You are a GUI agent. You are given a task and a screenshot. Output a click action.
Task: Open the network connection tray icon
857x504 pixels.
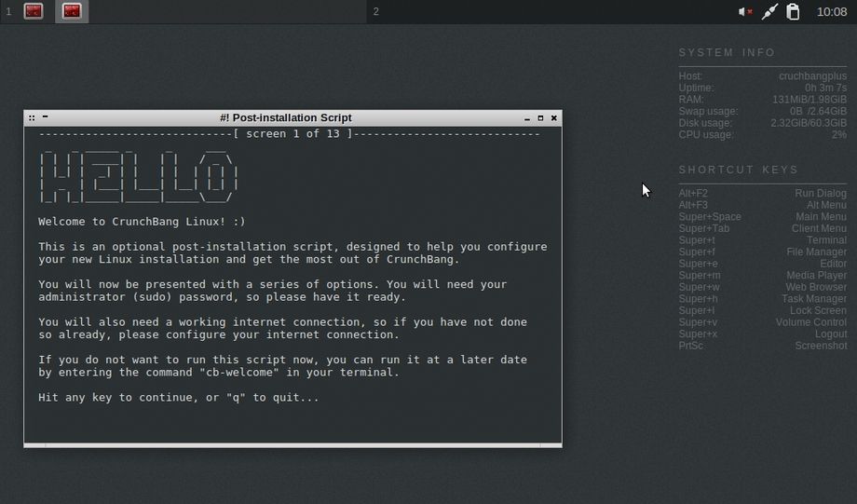[769, 11]
